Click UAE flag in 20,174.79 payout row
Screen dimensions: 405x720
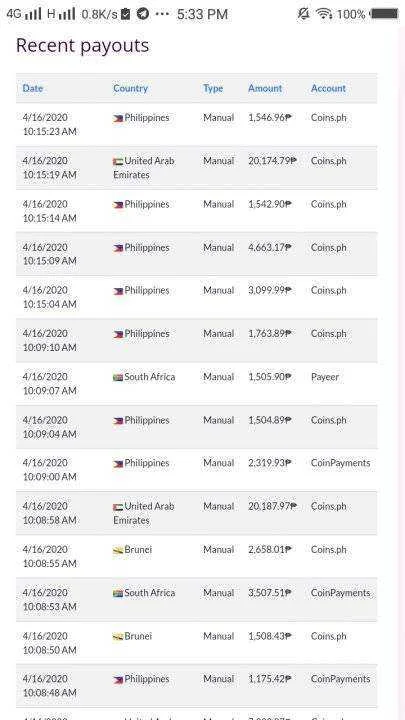[118, 162]
